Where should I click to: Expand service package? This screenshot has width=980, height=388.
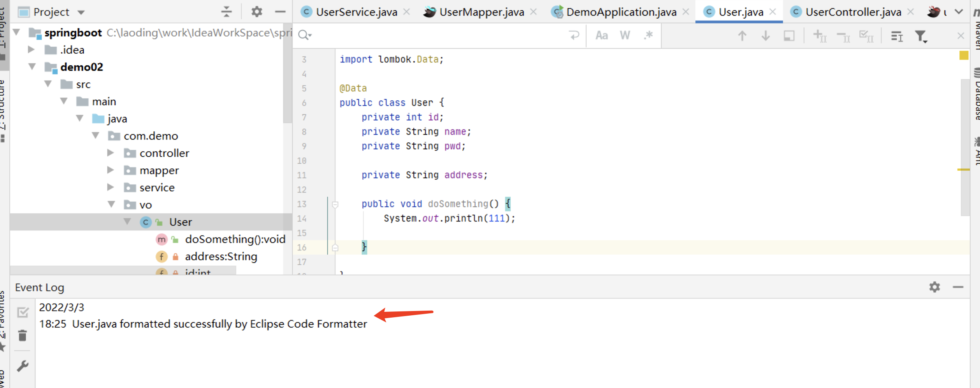pos(111,187)
